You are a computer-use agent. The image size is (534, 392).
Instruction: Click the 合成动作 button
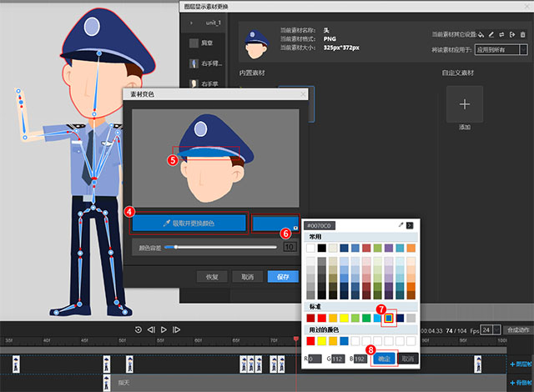[517, 330]
